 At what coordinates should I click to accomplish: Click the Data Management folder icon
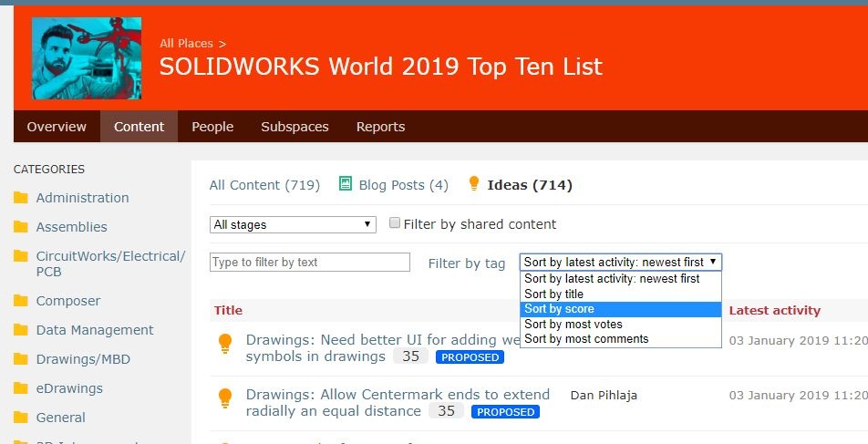pyautogui.click(x=20, y=330)
